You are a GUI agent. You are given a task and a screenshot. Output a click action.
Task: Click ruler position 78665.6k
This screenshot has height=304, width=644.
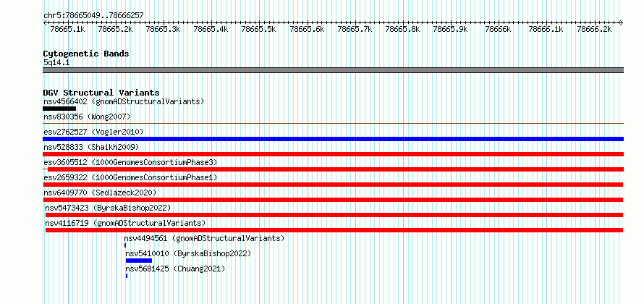(308, 29)
